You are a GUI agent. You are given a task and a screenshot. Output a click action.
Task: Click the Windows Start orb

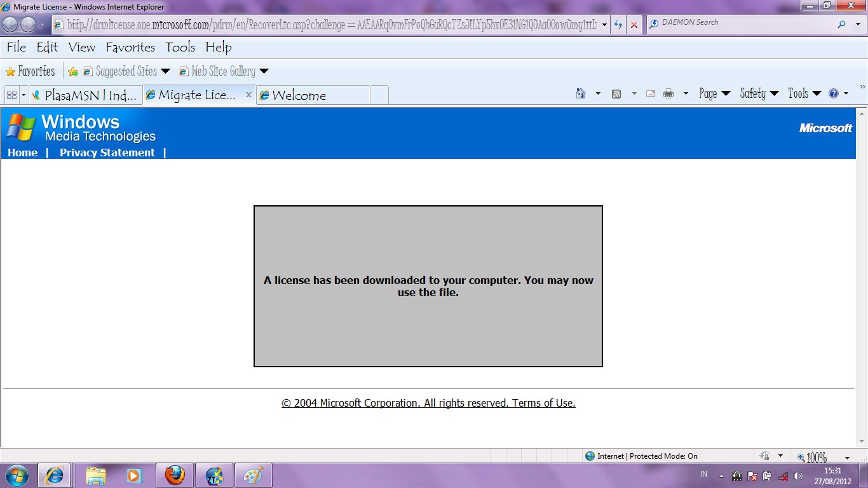(x=17, y=475)
